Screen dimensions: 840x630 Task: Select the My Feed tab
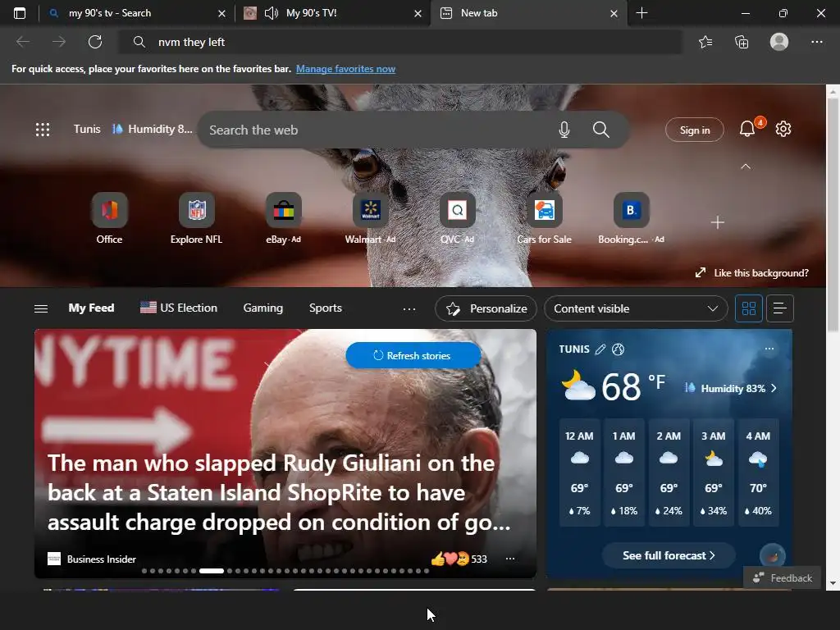click(x=91, y=308)
